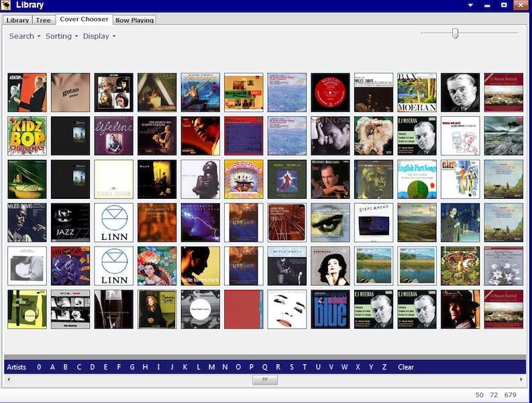Screen dimensions: 532x403
Task: Pick the Kidz Bop Christmas cover
Action: pyautogui.click(x=27, y=136)
